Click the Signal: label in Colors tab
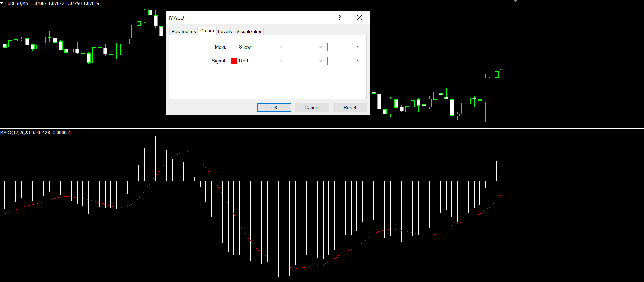 pyautogui.click(x=219, y=61)
